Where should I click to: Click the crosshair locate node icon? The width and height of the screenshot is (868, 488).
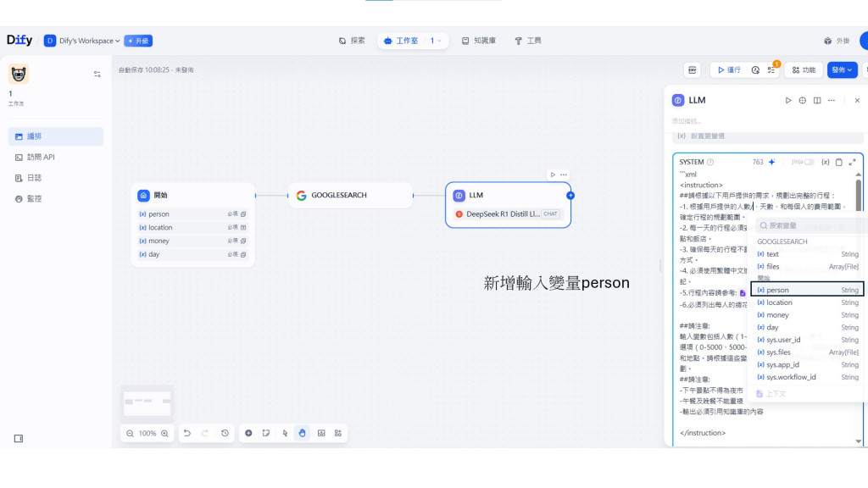[802, 101]
